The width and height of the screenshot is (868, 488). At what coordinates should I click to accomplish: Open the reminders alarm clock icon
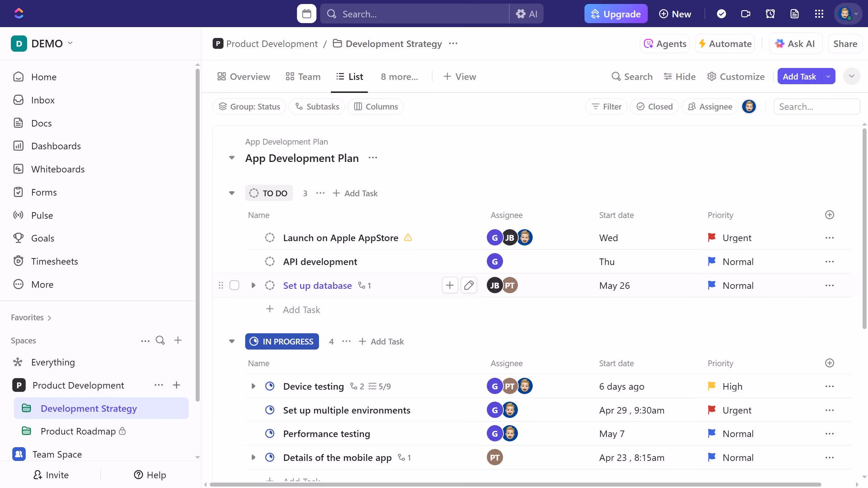click(x=770, y=14)
